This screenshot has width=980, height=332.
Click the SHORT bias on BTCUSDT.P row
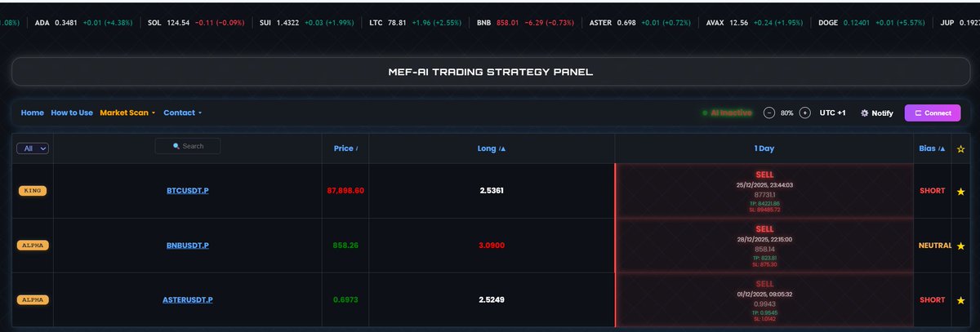pos(932,190)
